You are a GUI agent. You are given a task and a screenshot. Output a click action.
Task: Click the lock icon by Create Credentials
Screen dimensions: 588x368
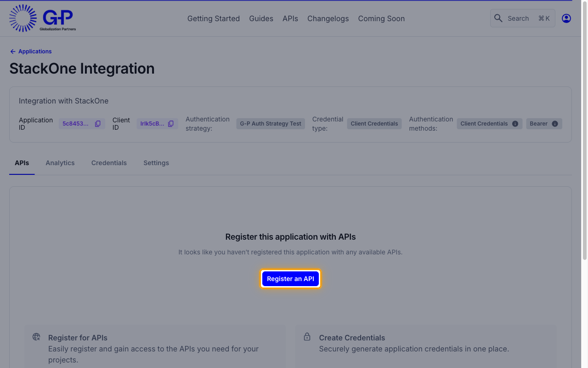coord(307,337)
